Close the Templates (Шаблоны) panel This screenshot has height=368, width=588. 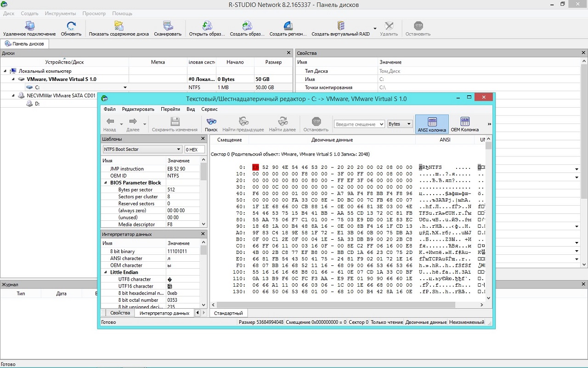pyautogui.click(x=203, y=139)
